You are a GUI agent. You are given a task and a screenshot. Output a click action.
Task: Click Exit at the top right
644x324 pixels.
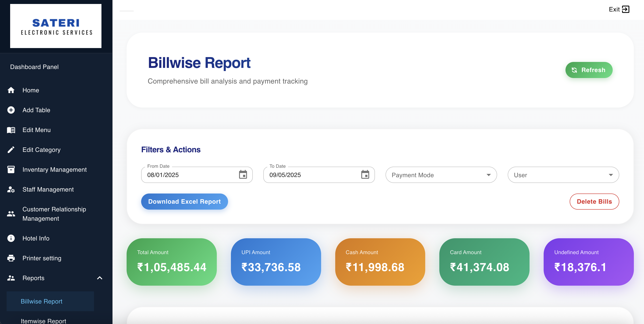pyautogui.click(x=619, y=9)
